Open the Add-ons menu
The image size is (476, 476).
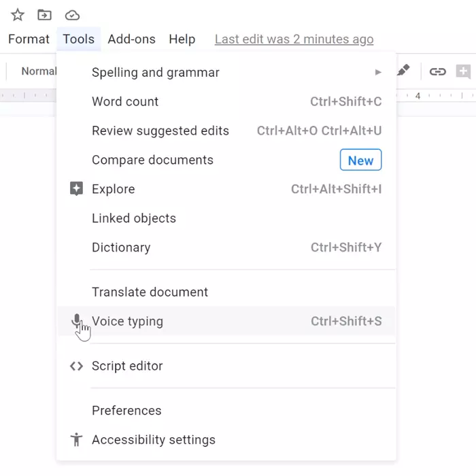tap(131, 39)
